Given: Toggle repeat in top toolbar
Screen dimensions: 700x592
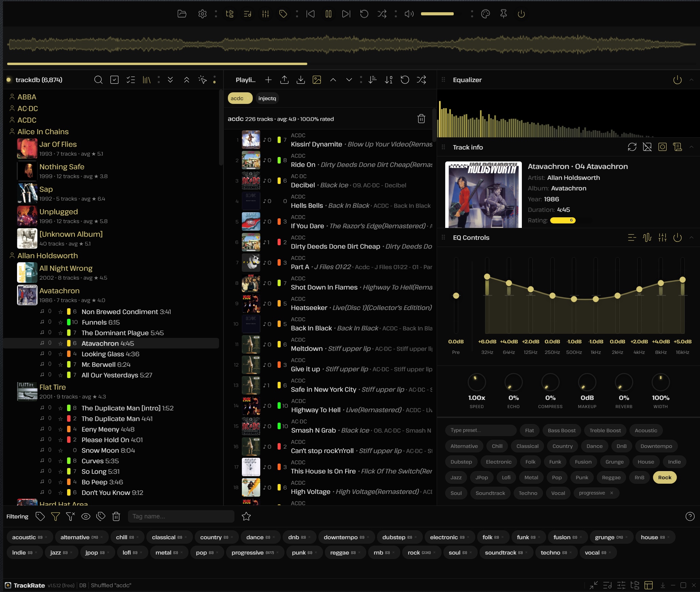Looking at the screenshot, I should pyautogui.click(x=364, y=14).
